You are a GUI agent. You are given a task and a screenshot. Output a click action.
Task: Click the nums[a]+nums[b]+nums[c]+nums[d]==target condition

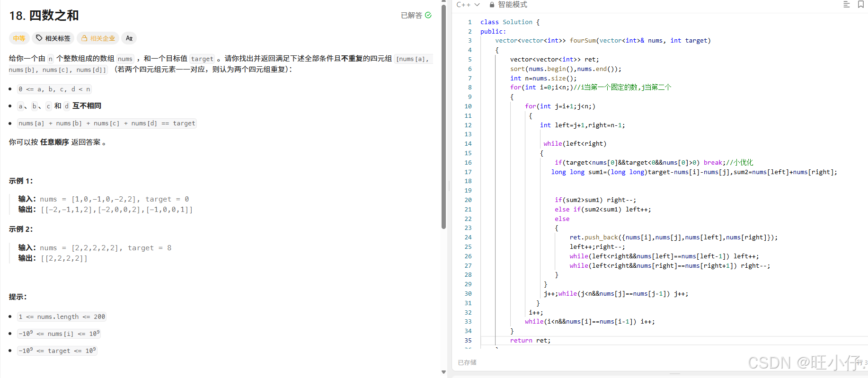(x=107, y=123)
